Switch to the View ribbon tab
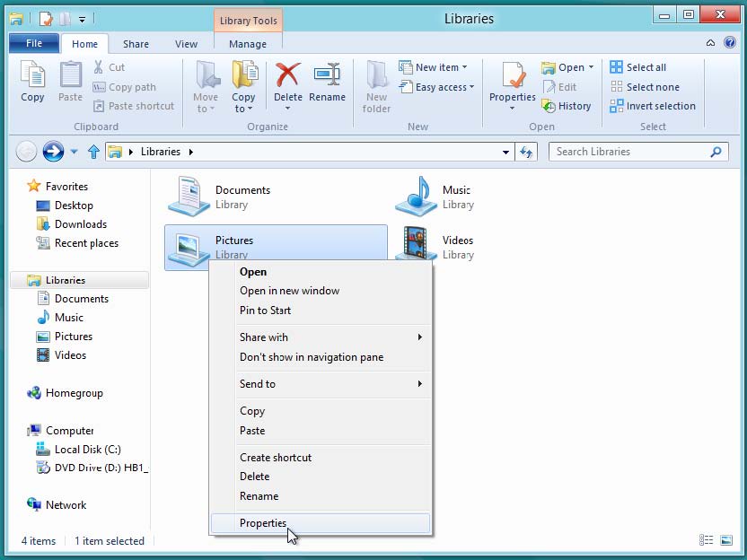747x560 pixels. click(186, 44)
